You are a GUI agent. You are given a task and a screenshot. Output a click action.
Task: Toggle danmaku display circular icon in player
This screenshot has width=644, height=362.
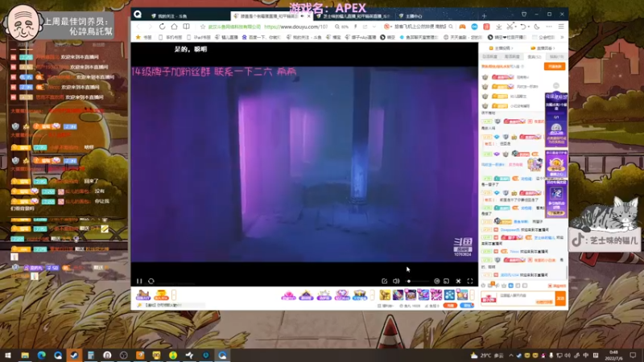436,281
